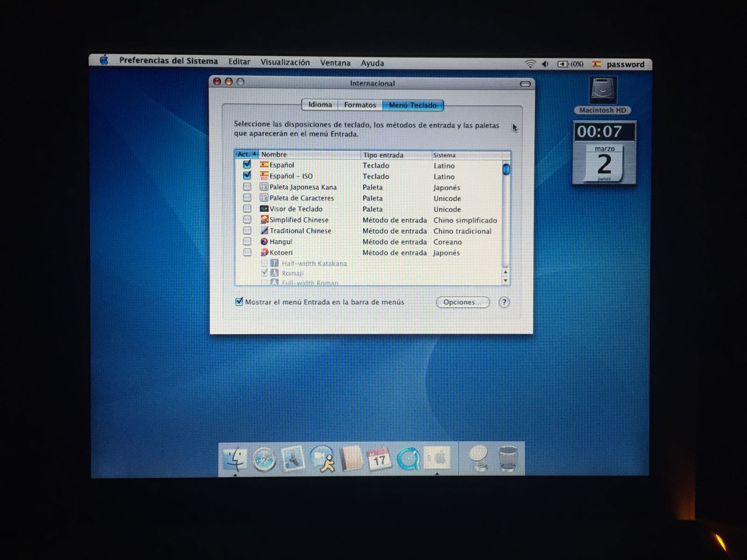Open Finder from the Dock

(x=235, y=459)
